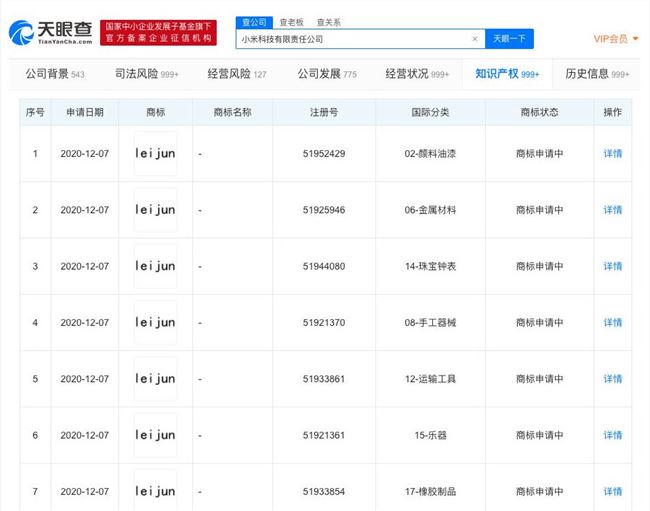Click the red 官方备案企业征信机构 banner

[x=158, y=32]
